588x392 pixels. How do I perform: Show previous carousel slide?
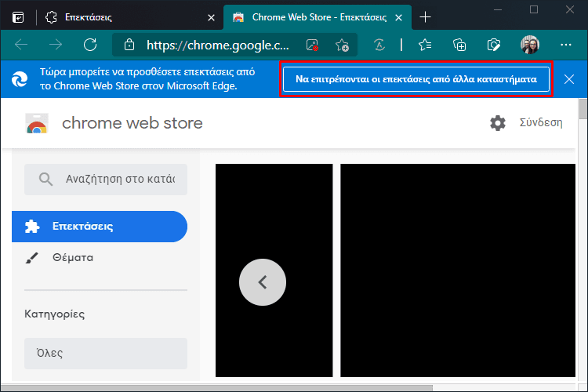263,282
